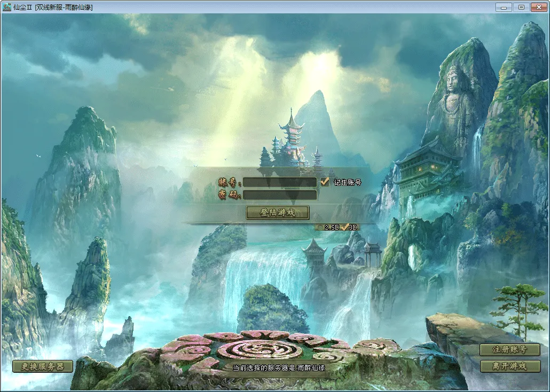Viewport: 550px width, 392px height.
Task: Click 离开游戏 to exit the game
Action: [x=510, y=366]
